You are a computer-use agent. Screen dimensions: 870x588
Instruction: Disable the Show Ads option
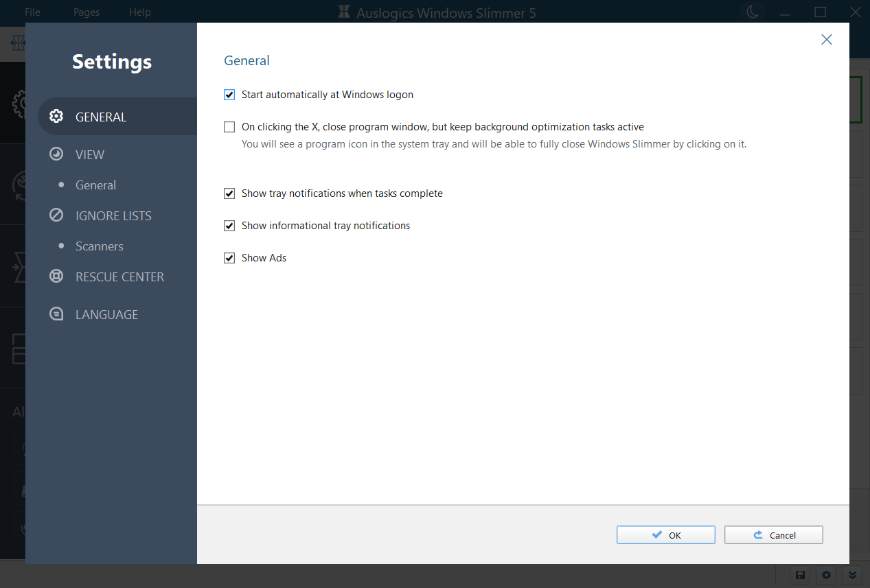point(229,257)
